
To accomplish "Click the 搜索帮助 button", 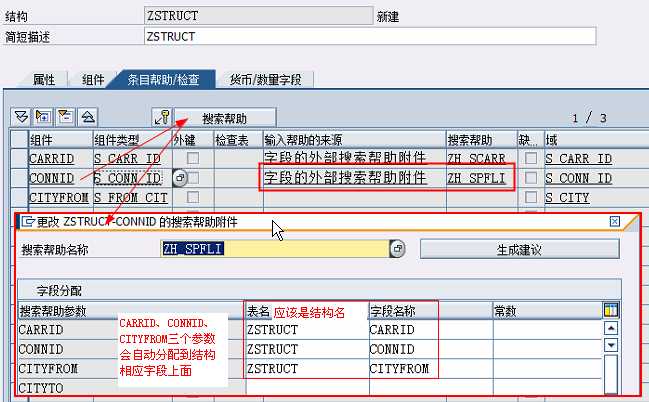I will tap(224, 117).
